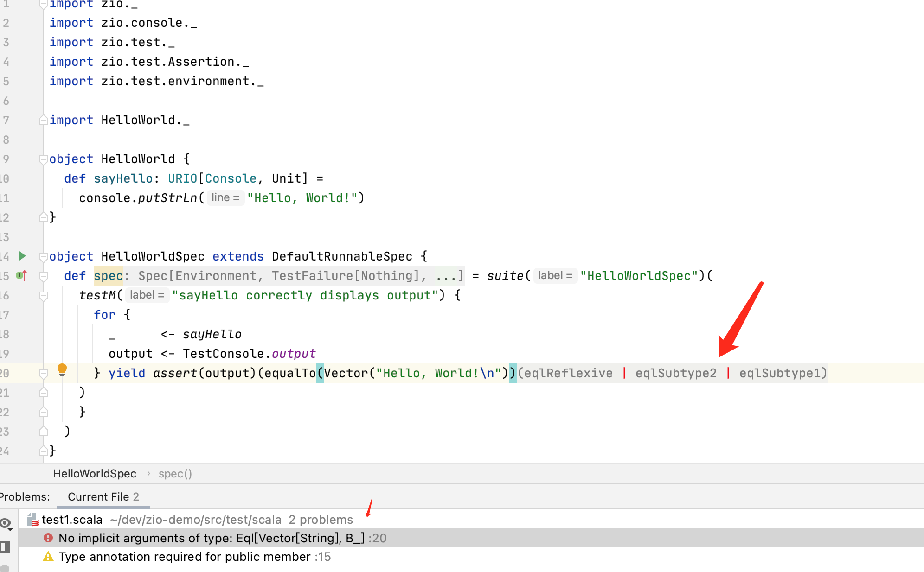Collapse the spec definition using line 15 fold marker
924x572 pixels.
pyautogui.click(x=44, y=276)
